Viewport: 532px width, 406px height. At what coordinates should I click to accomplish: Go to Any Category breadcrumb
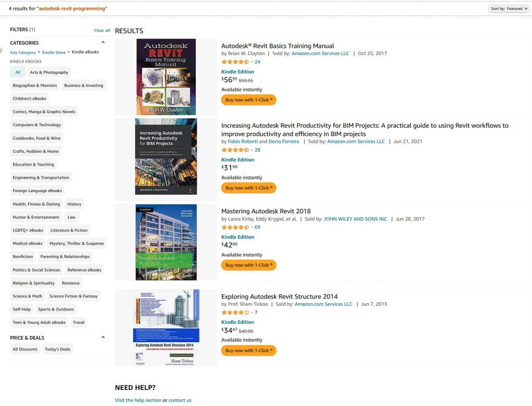23,52
